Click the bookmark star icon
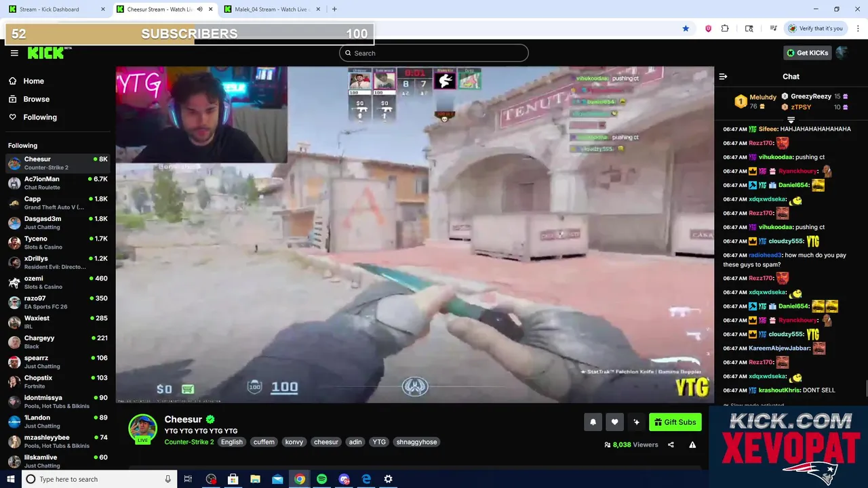868x488 pixels. tap(686, 28)
